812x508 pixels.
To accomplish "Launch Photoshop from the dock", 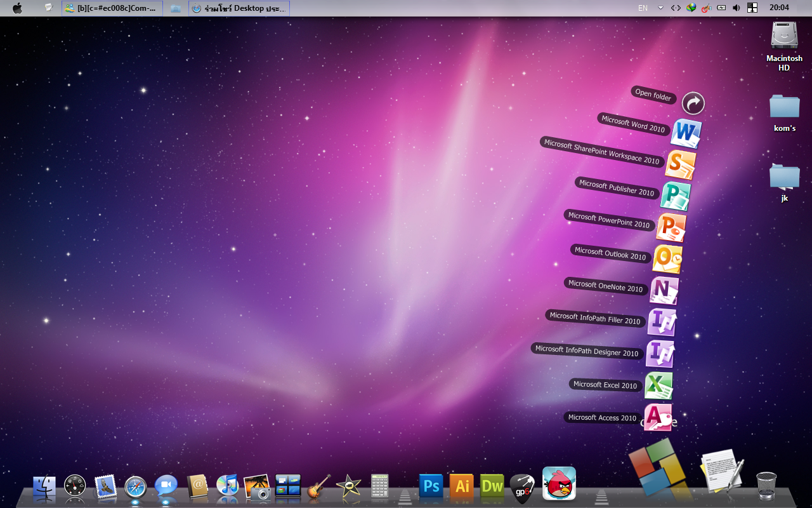I will (x=431, y=486).
